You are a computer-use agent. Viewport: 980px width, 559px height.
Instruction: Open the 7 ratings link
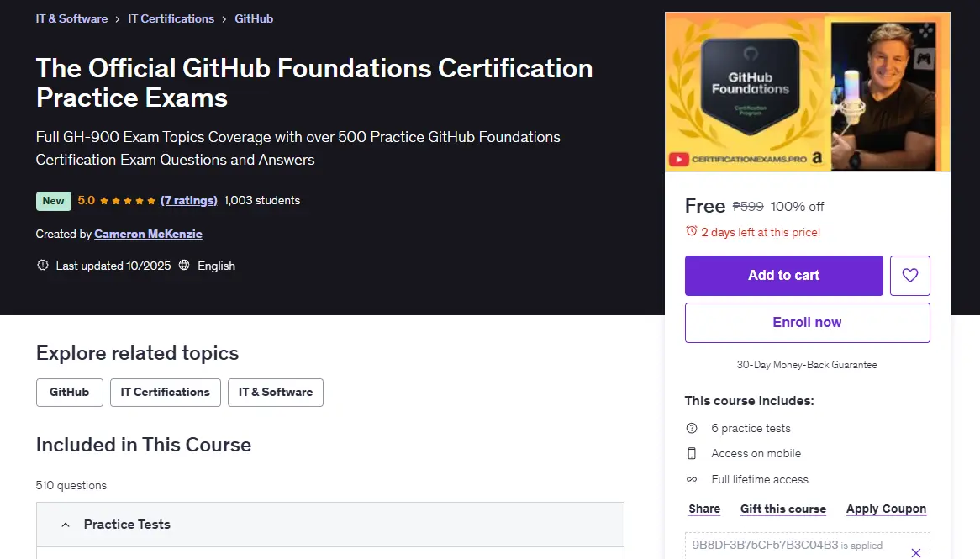pyautogui.click(x=189, y=201)
